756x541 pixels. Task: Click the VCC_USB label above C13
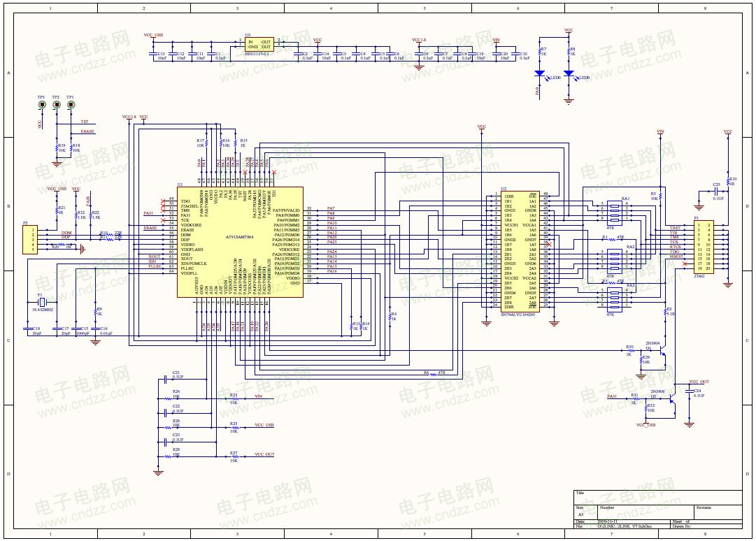153,35
